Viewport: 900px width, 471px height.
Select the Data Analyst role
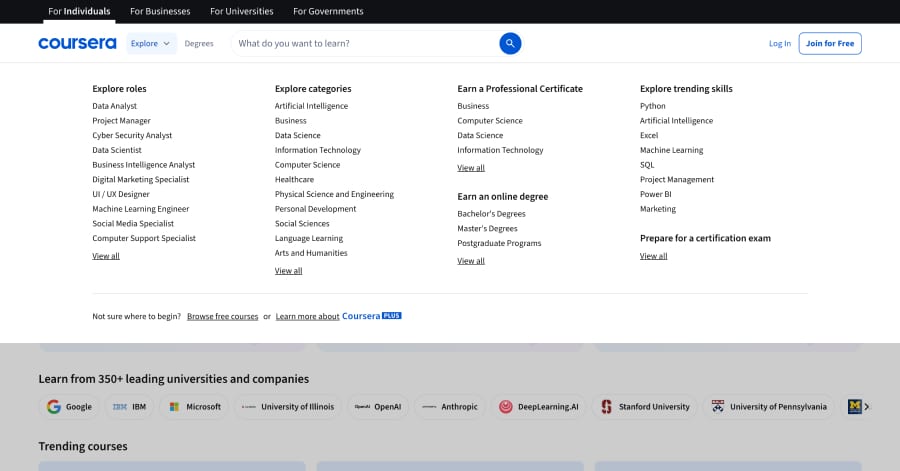tap(115, 106)
